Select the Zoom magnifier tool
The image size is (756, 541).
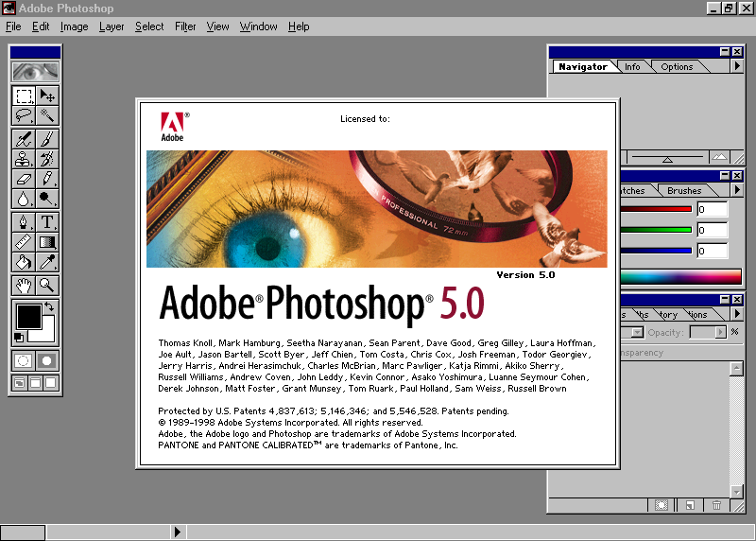(46, 286)
